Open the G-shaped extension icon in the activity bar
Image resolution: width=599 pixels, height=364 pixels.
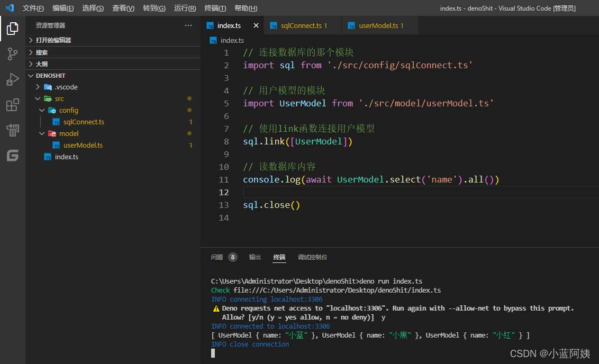pyautogui.click(x=12, y=156)
